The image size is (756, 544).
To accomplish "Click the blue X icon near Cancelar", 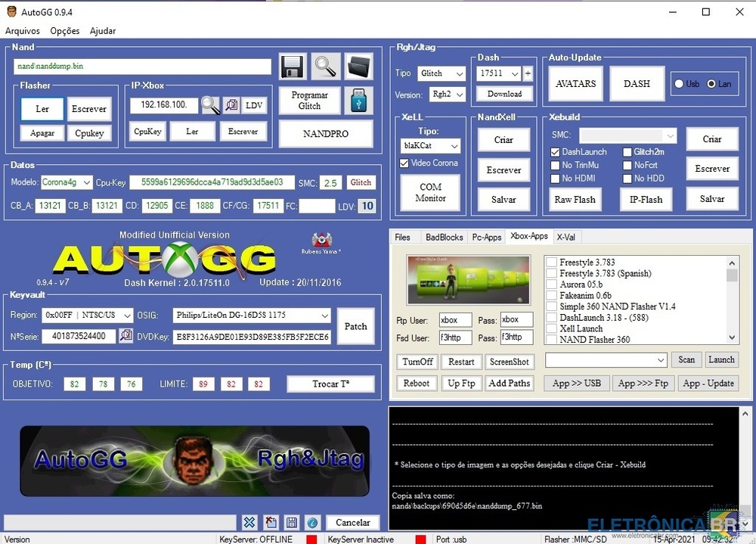I will pos(249,522).
